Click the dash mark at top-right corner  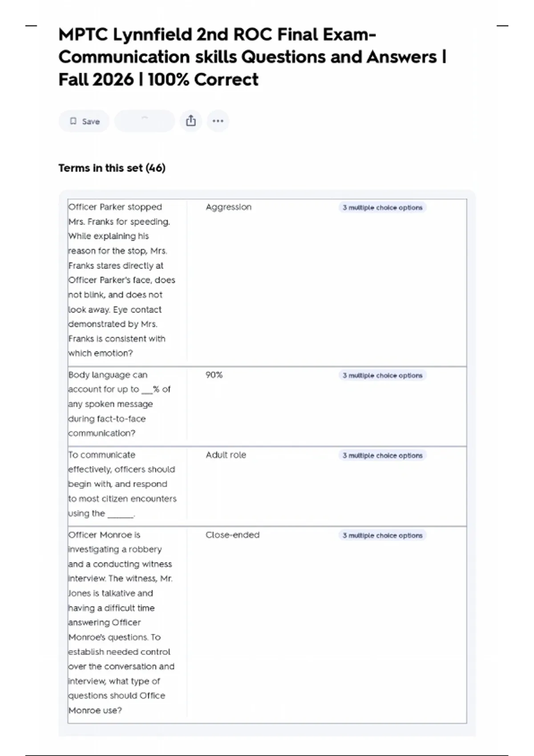pyautogui.click(x=502, y=26)
